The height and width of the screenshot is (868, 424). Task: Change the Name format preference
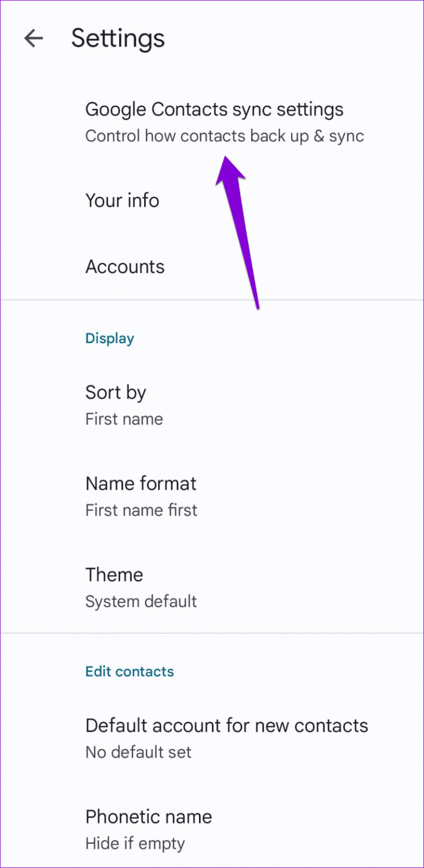pos(141,484)
